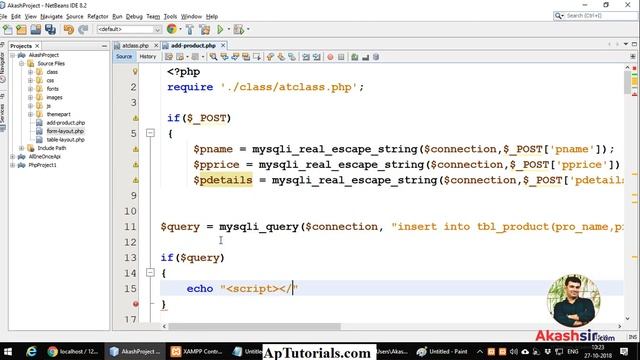Click Stop Macro Recording editor icon
The width and height of the screenshot is (640, 360).
click(341, 57)
